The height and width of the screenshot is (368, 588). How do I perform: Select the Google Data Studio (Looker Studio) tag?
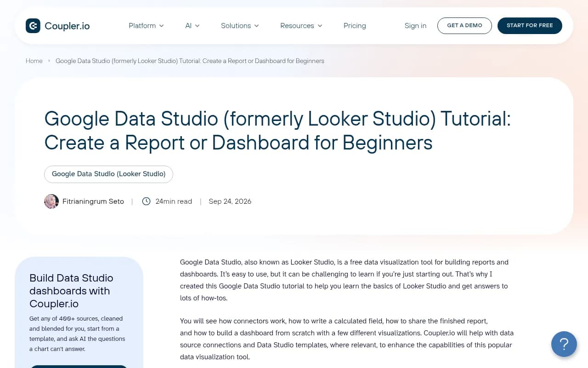coord(108,174)
